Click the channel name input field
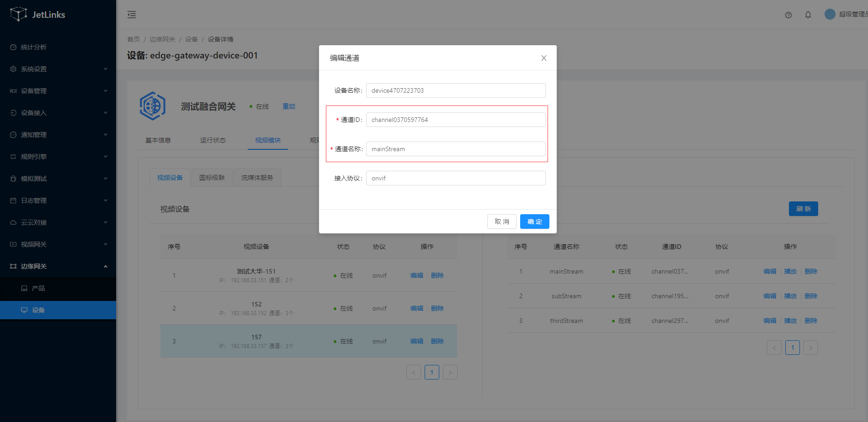 coord(455,149)
